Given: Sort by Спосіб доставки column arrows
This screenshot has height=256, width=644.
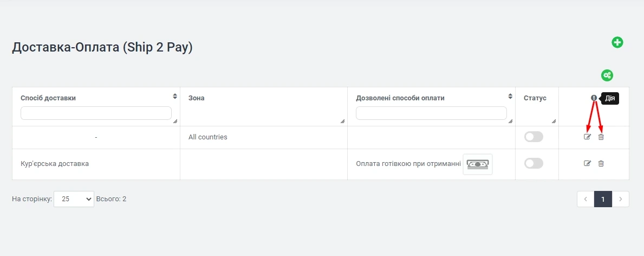Looking at the screenshot, I should (x=174, y=97).
